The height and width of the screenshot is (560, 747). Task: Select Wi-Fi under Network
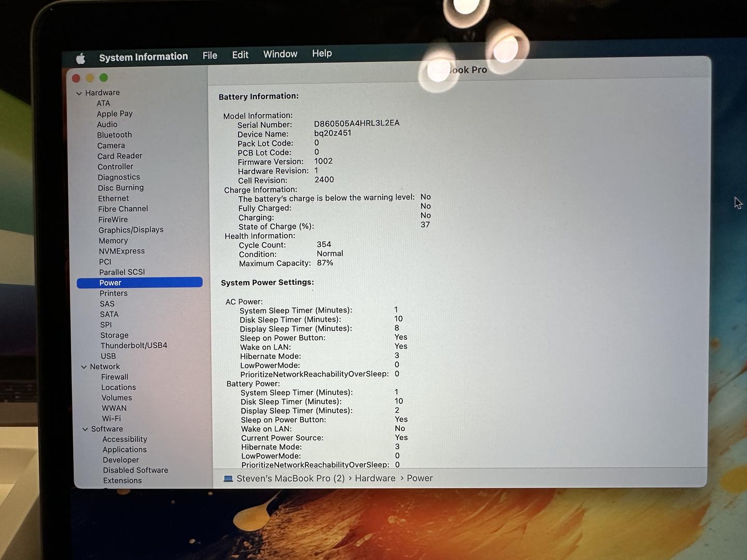112,418
